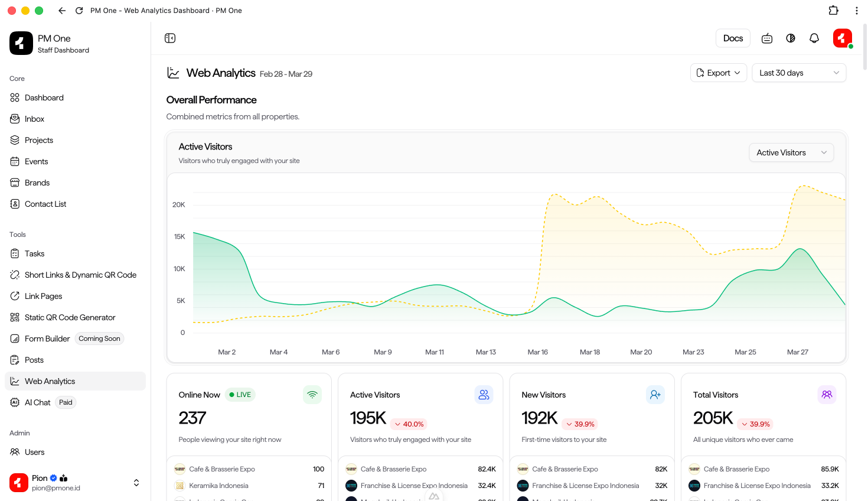Select the Short Links & Dynamic QR Code tool
Viewport: 868px width, 501px height.
pyautogui.click(x=80, y=275)
